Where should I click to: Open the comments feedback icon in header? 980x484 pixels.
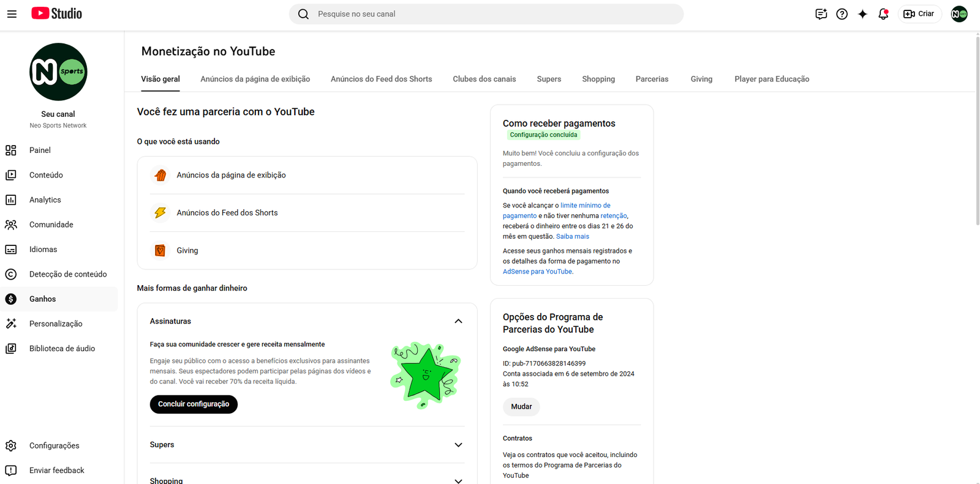[x=821, y=14]
